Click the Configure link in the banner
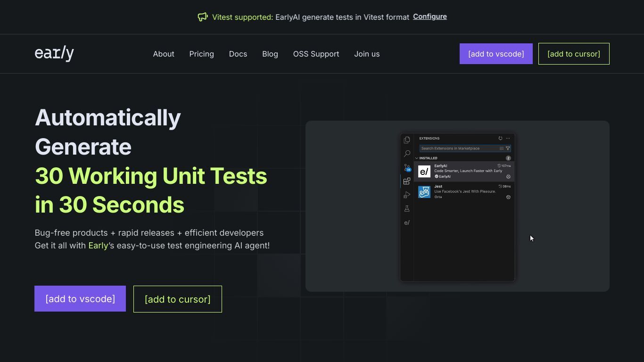 click(430, 16)
